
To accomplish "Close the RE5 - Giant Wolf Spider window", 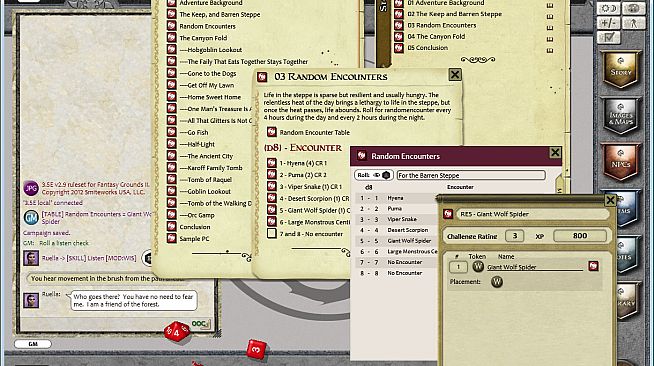I will [610, 200].
